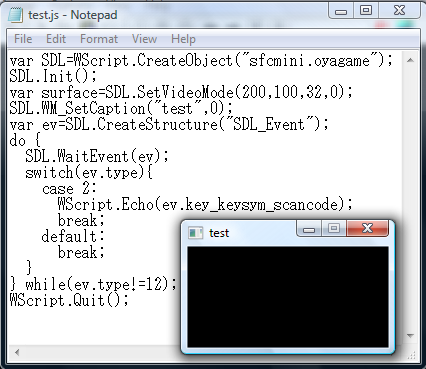This screenshot has width=426, height=369.
Task: Click the text 'sfcmini.oyagame'
Action: pyautogui.click(x=309, y=61)
